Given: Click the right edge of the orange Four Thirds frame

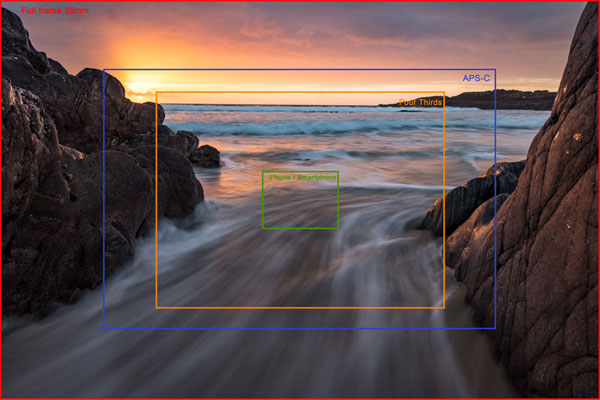Looking at the screenshot, I should 444,200.
